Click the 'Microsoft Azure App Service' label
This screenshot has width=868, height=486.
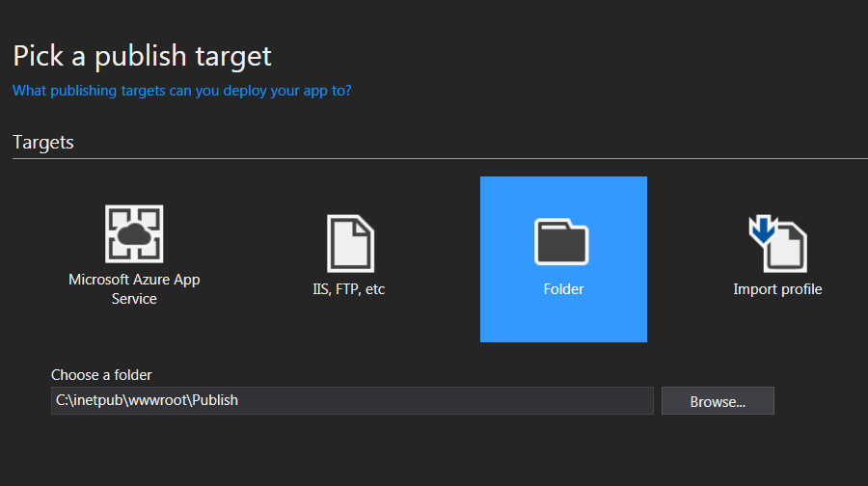click(x=134, y=289)
